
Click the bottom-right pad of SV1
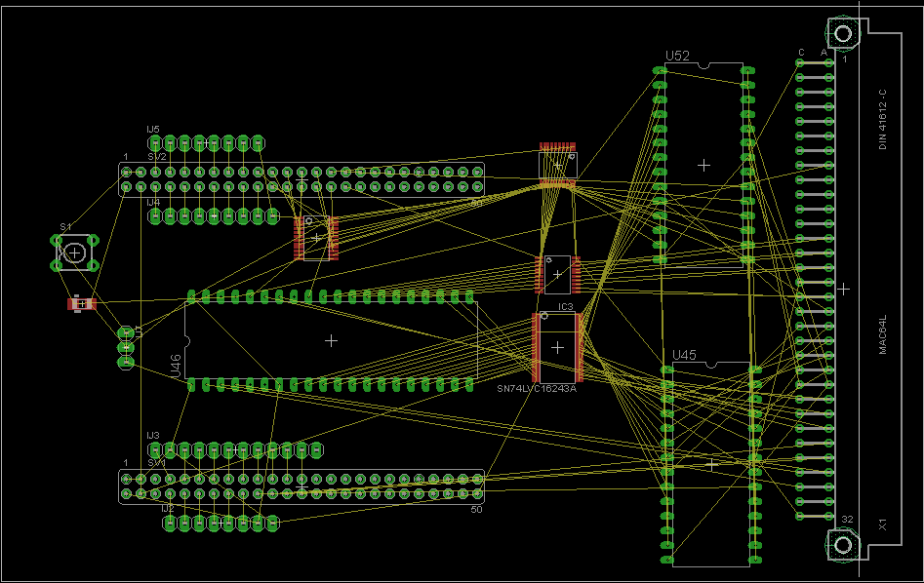coord(477,493)
